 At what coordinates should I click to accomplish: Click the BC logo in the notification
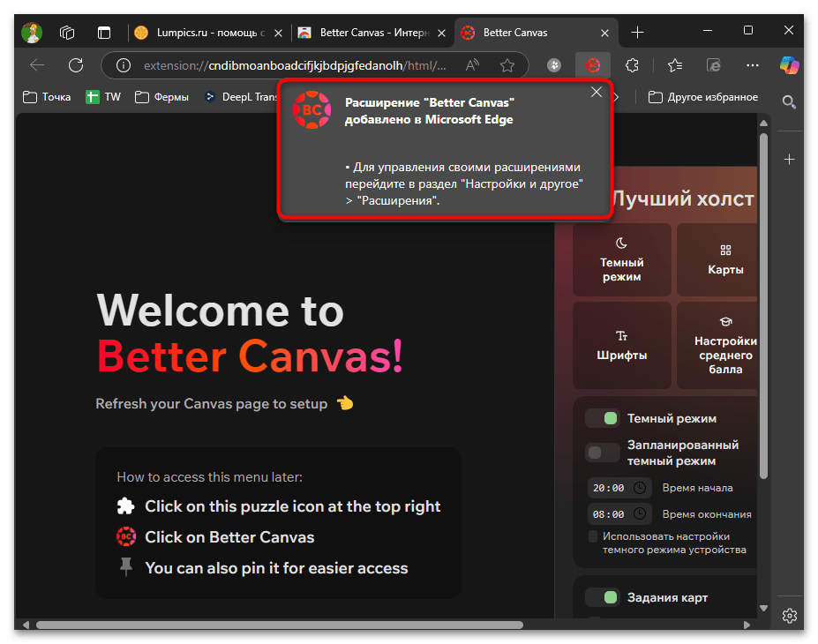[312, 110]
